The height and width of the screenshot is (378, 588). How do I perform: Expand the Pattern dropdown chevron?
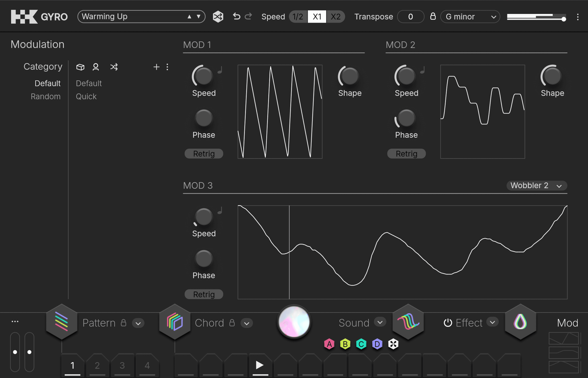pos(138,323)
